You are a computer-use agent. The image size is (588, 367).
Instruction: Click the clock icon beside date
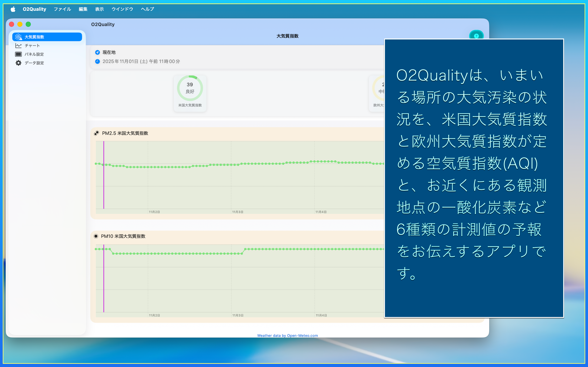tap(97, 61)
